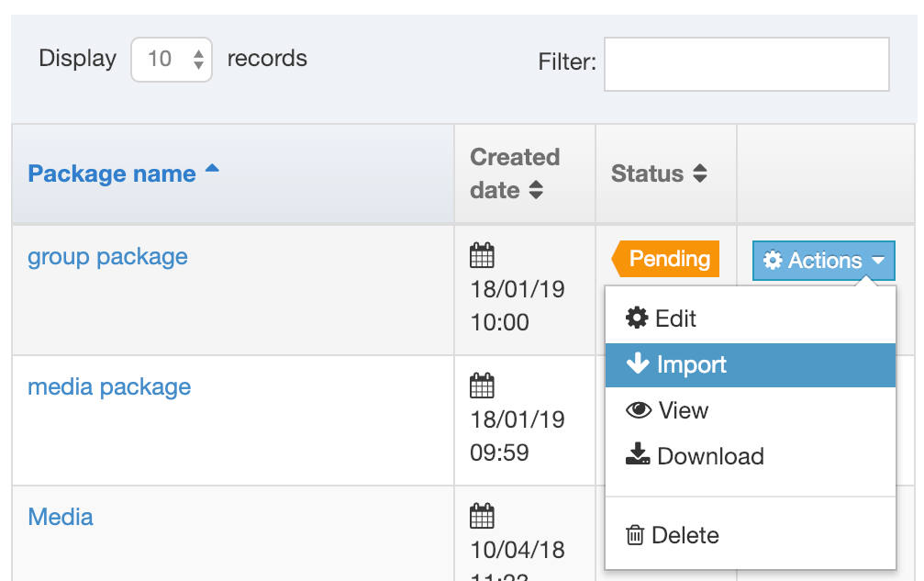The height and width of the screenshot is (581, 924).
Task: Click calendar icon in group package row
Action: (x=482, y=255)
